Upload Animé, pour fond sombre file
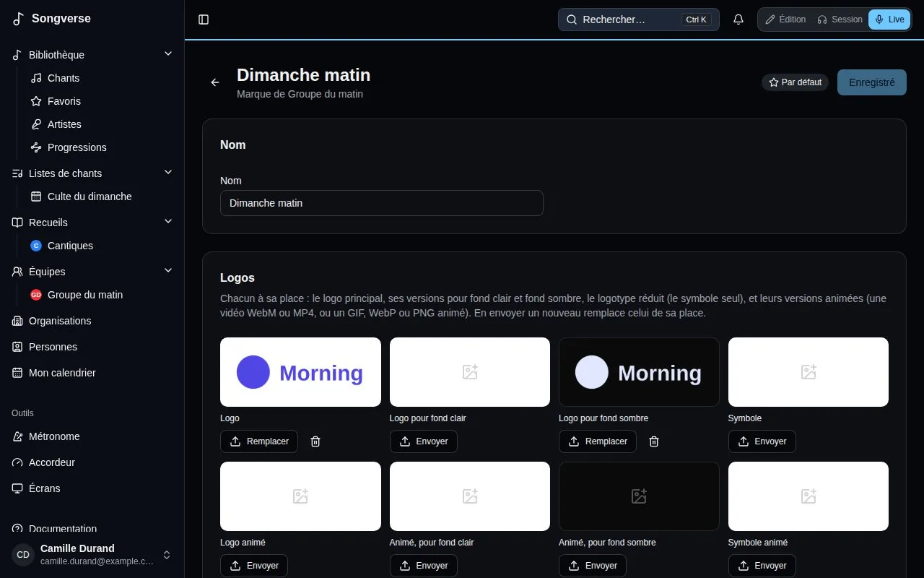Image resolution: width=924 pixels, height=578 pixels. pyautogui.click(x=593, y=566)
